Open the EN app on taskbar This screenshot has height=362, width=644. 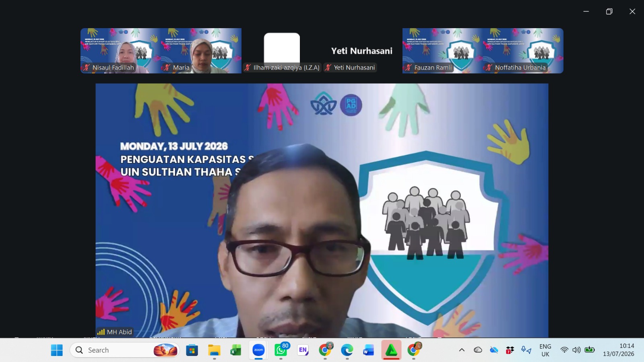click(303, 350)
